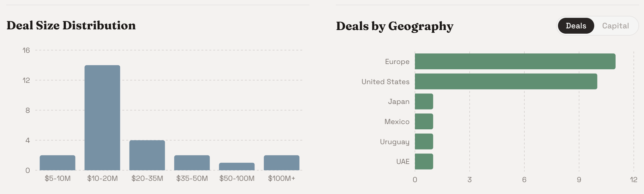Click the United States axis label
Screen dimensions: 644x194
(x=385, y=81)
